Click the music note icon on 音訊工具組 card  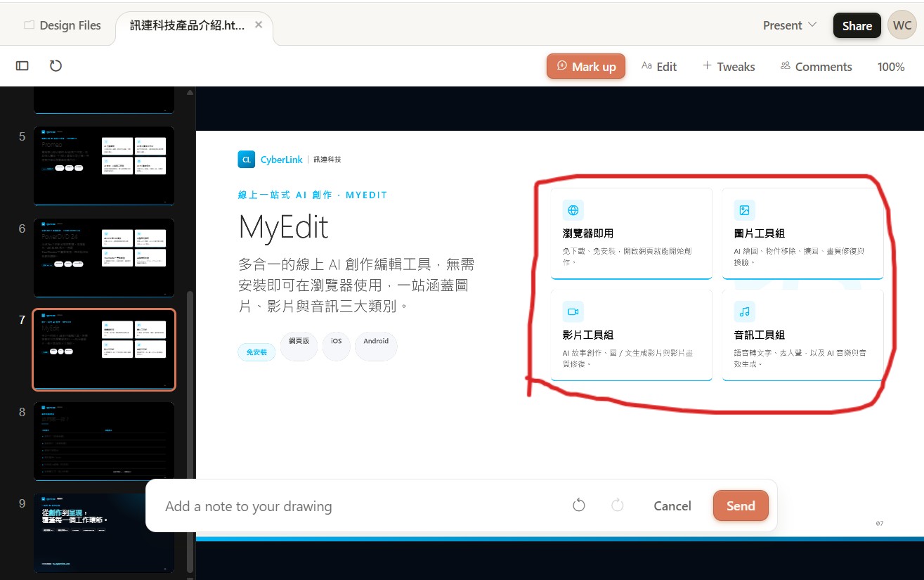744,311
